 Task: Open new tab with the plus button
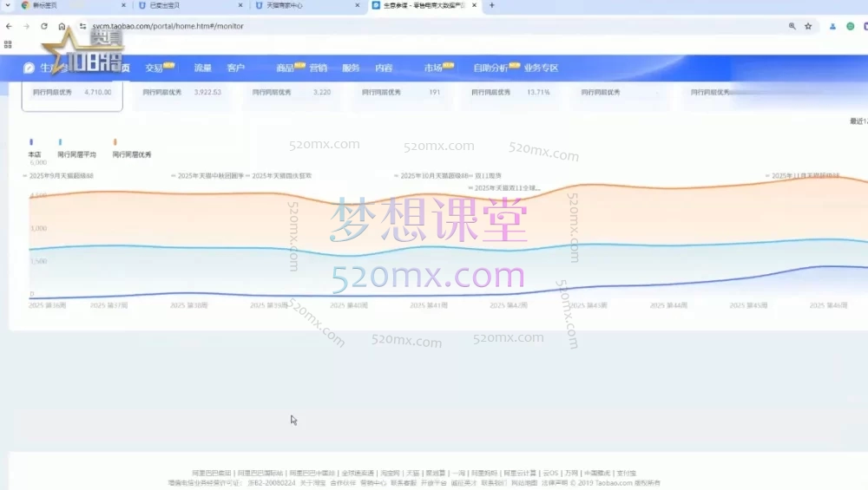491,5
